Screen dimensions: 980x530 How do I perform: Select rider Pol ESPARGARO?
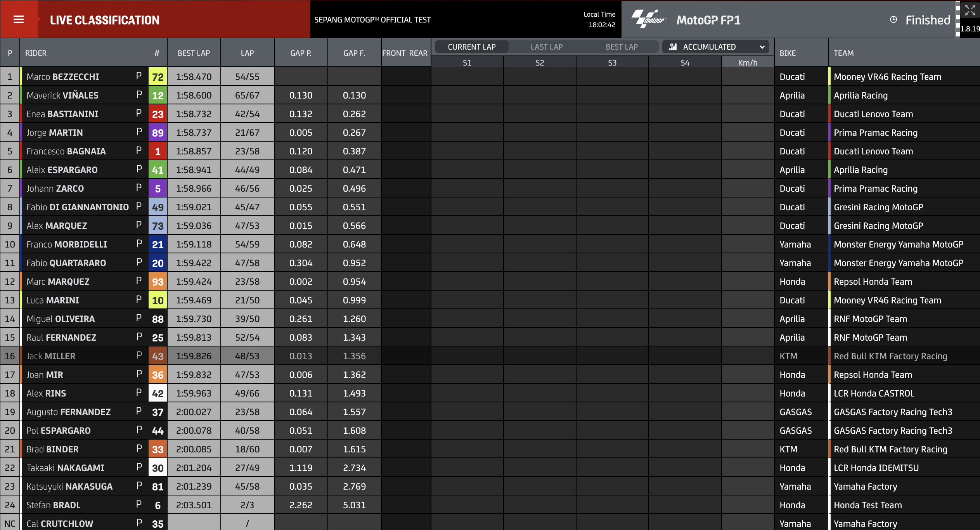click(x=59, y=431)
